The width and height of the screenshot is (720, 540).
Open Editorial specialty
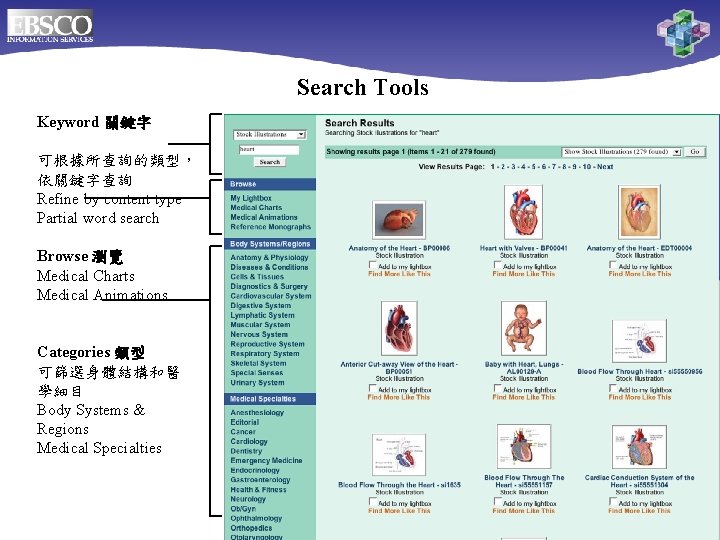coord(245,422)
